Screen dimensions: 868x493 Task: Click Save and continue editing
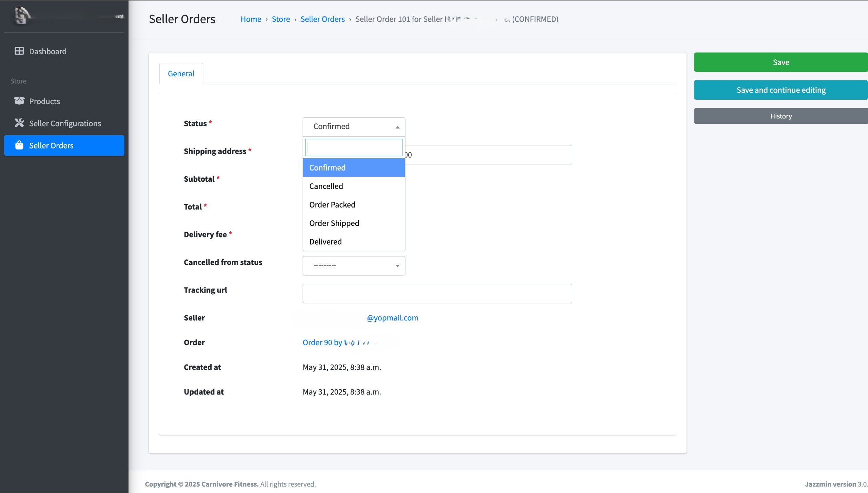click(x=781, y=90)
